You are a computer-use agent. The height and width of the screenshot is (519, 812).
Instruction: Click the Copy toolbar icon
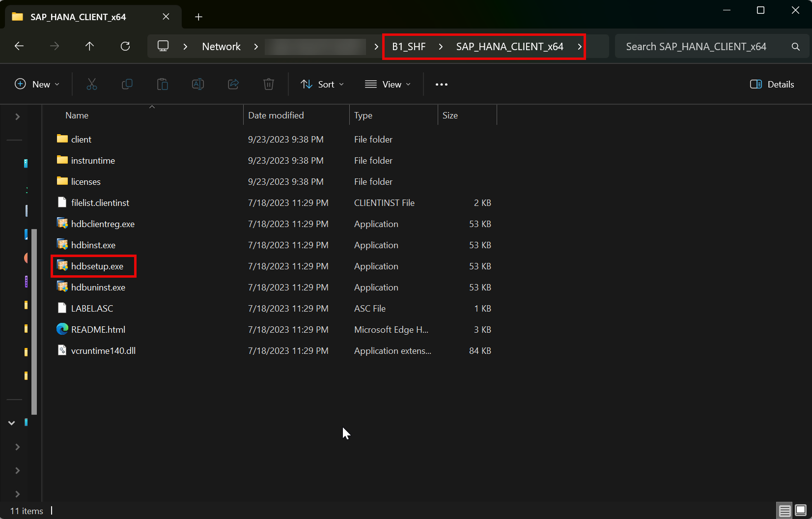point(127,85)
